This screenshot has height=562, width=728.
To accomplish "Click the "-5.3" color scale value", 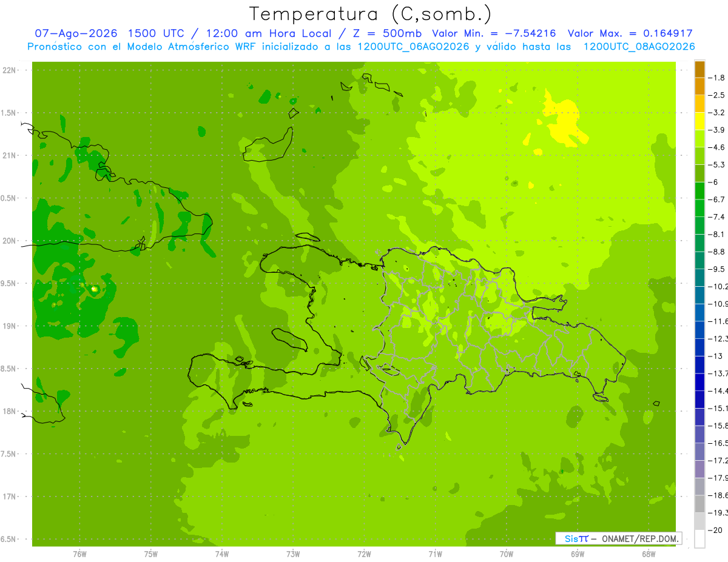I will tap(717, 164).
